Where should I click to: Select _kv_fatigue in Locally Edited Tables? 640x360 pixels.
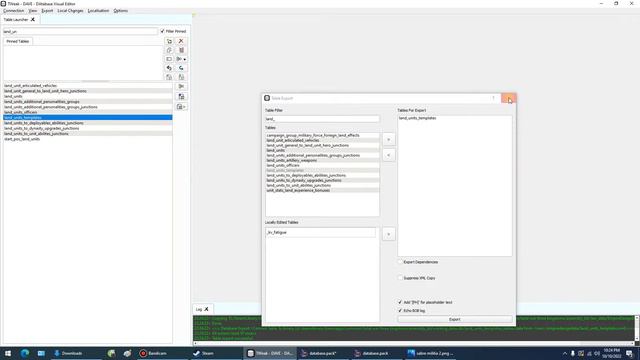[x=320, y=232]
